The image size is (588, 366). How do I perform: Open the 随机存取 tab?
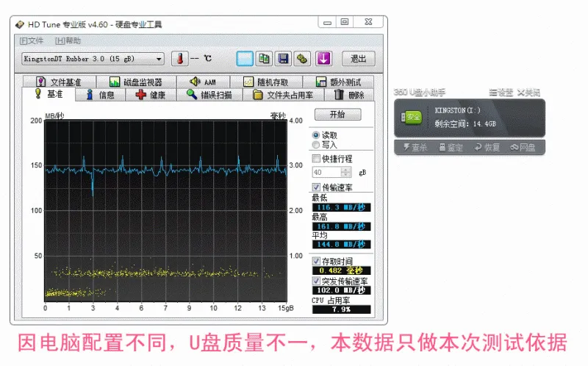pyautogui.click(x=266, y=82)
